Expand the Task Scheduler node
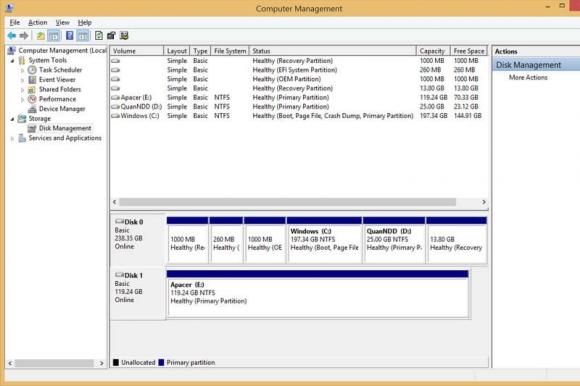 pos(23,70)
